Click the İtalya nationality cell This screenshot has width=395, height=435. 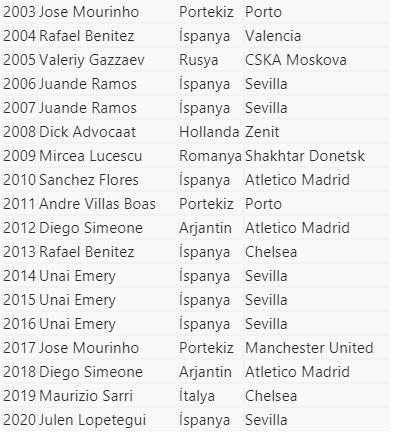197,396
